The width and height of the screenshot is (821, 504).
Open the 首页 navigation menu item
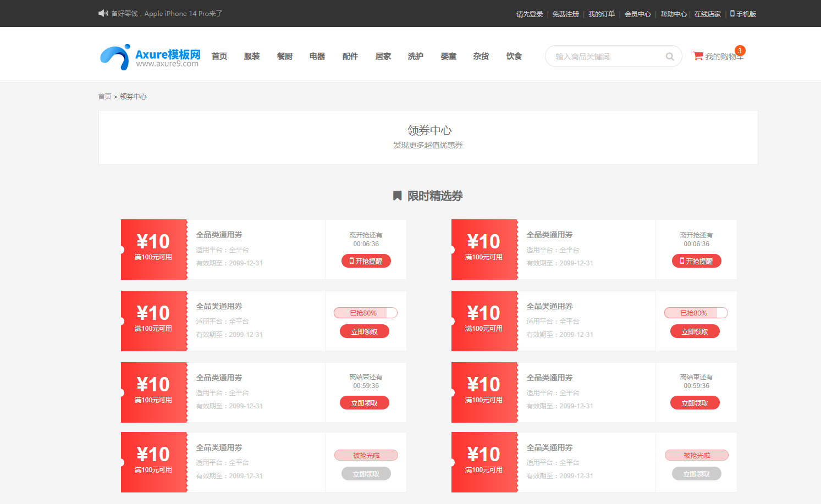point(219,56)
